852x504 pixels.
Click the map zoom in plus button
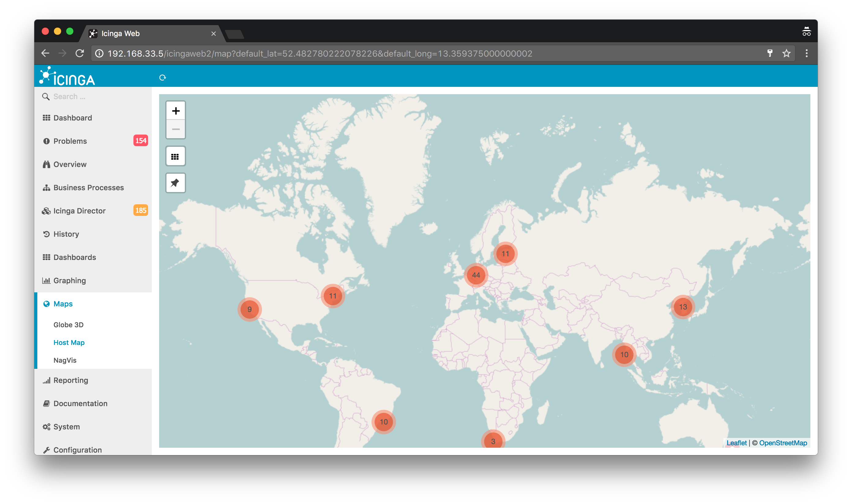176,111
